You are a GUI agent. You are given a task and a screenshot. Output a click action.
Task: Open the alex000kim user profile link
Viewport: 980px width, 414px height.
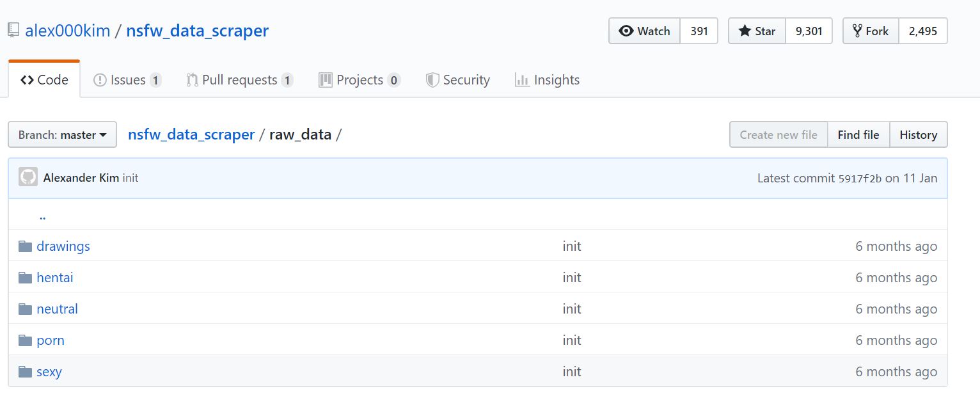coord(68,31)
